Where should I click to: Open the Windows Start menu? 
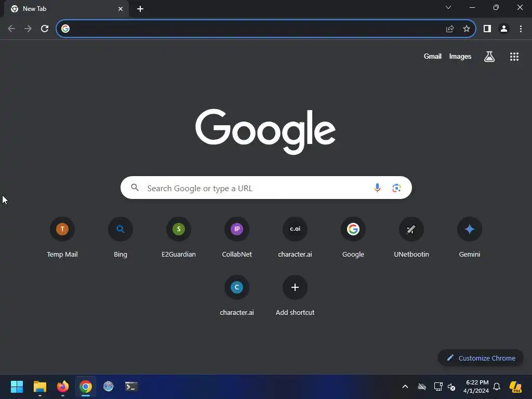[17, 387]
